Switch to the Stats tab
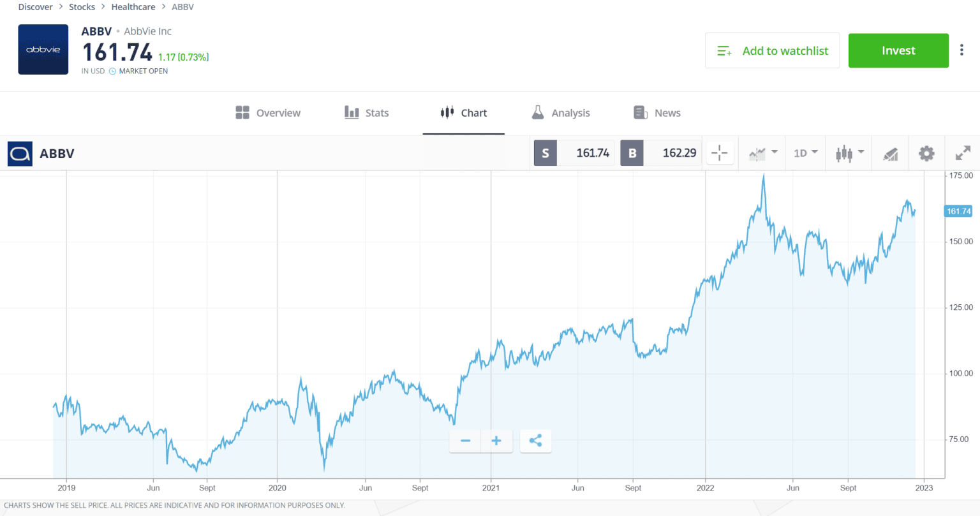 click(x=367, y=112)
